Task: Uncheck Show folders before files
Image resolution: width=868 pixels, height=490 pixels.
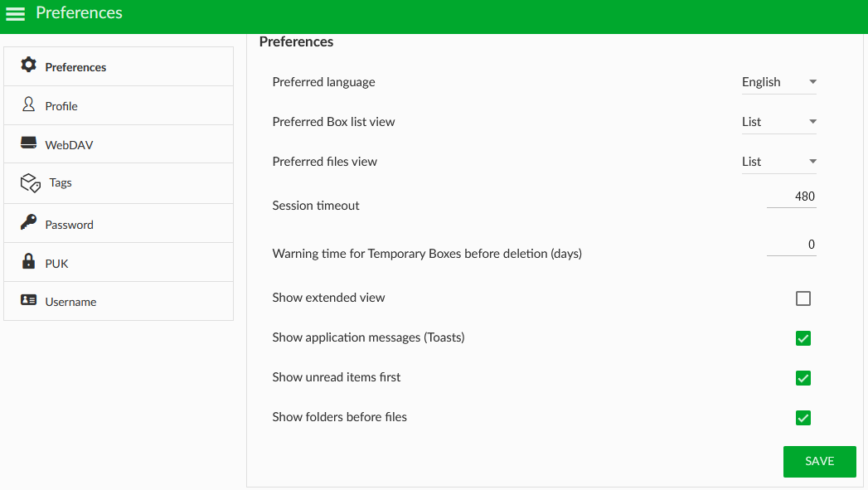Action: point(803,418)
